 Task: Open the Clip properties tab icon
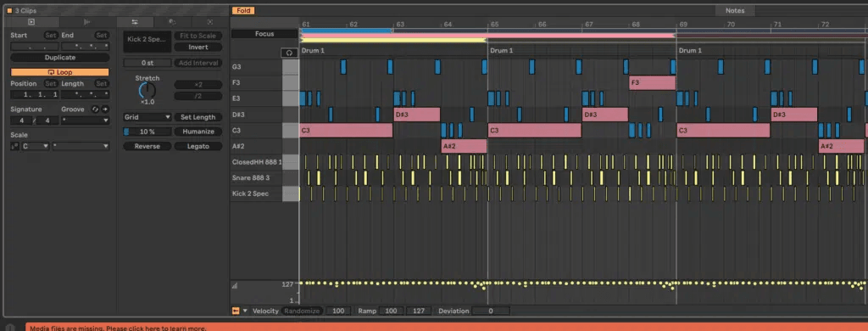pyautogui.click(x=31, y=21)
